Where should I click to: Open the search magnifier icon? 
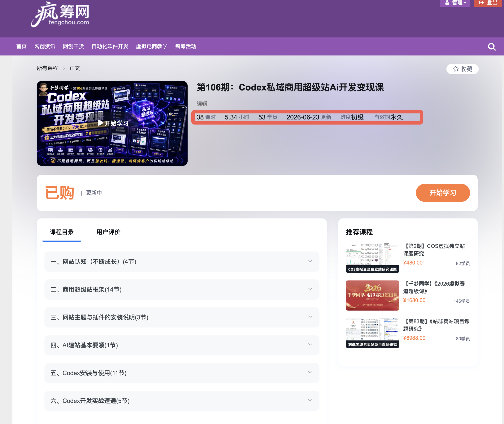click(491, 47)
